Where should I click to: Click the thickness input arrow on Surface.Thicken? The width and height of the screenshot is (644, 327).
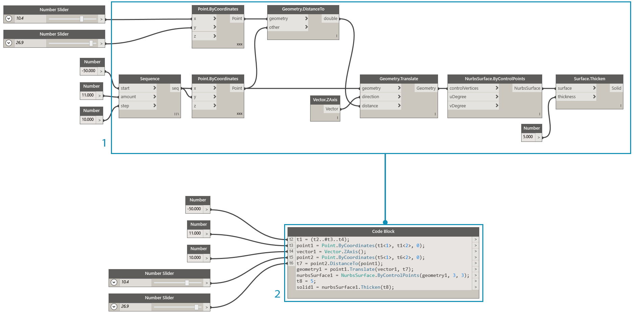(594, 96)
